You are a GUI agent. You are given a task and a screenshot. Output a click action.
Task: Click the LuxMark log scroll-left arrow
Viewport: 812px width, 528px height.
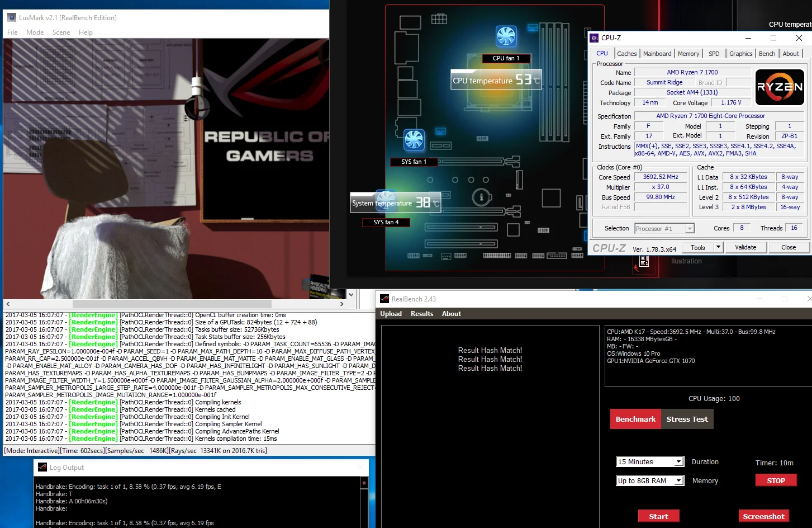click(x=8, y=304)
